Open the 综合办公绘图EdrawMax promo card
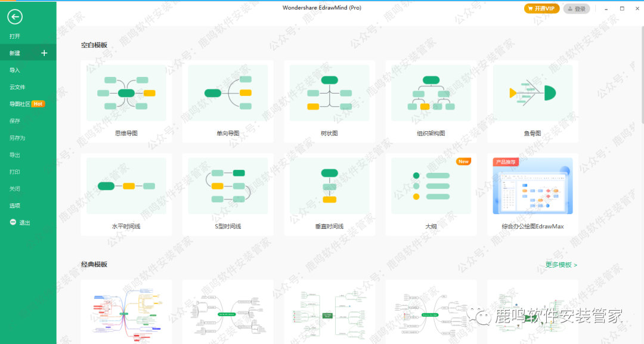 click(532, 194)
